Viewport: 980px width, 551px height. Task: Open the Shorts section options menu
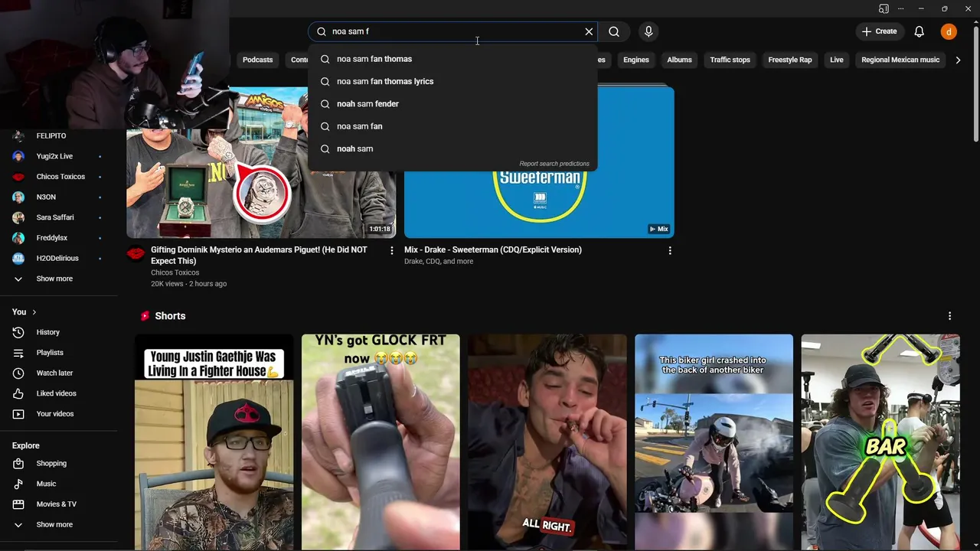(x=949, y=316)
